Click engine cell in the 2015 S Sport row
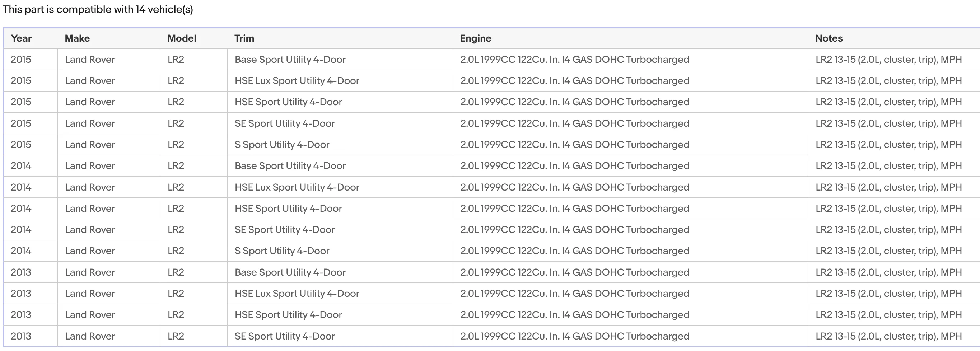The height and width of the screenshot is (351, 980). 630,145
